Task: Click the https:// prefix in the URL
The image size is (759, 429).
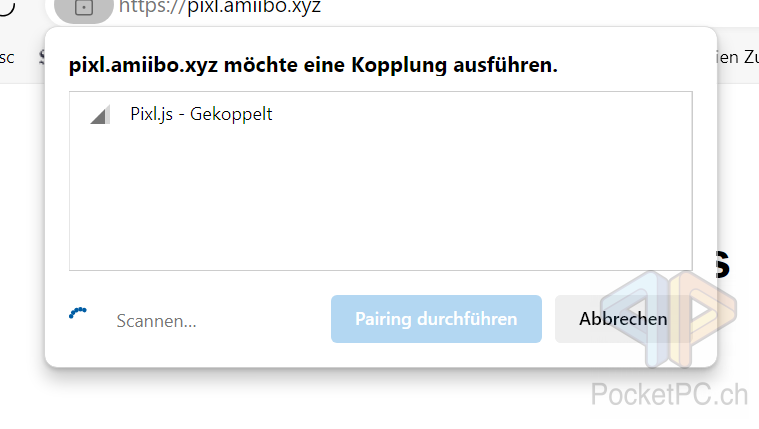Action: (152, 7)
